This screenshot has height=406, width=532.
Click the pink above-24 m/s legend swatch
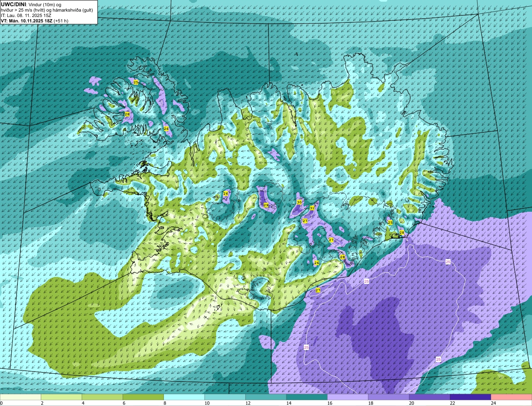[x=511, y=397]
